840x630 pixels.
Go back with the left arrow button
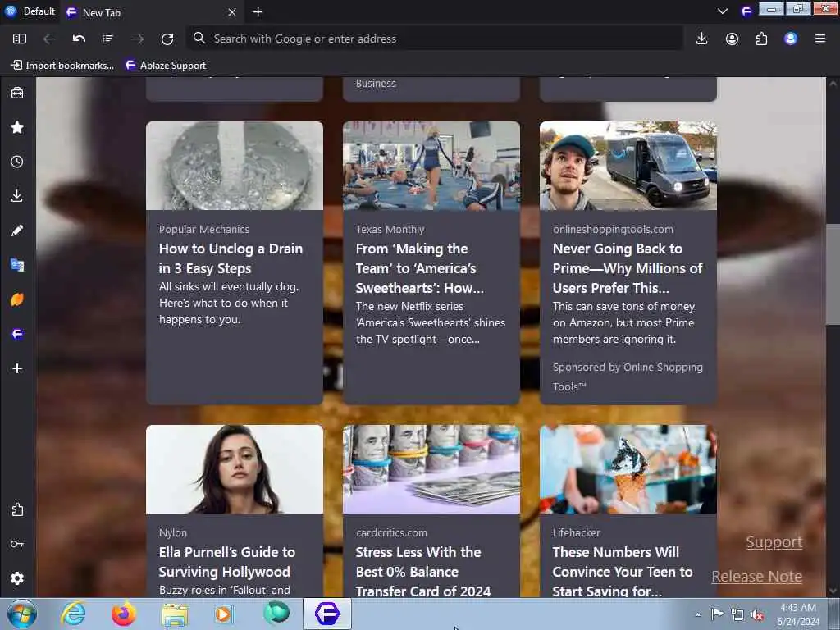coord(48,39)
